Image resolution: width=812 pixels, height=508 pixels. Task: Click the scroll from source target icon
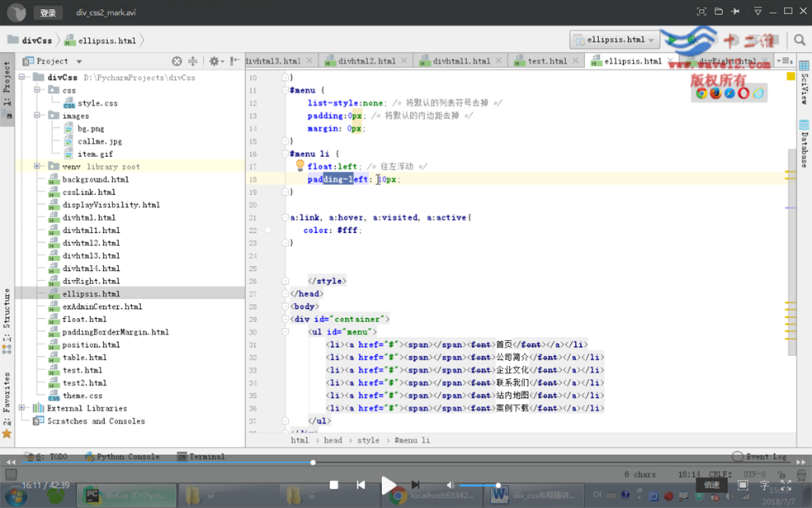click(x=177, y=61)
